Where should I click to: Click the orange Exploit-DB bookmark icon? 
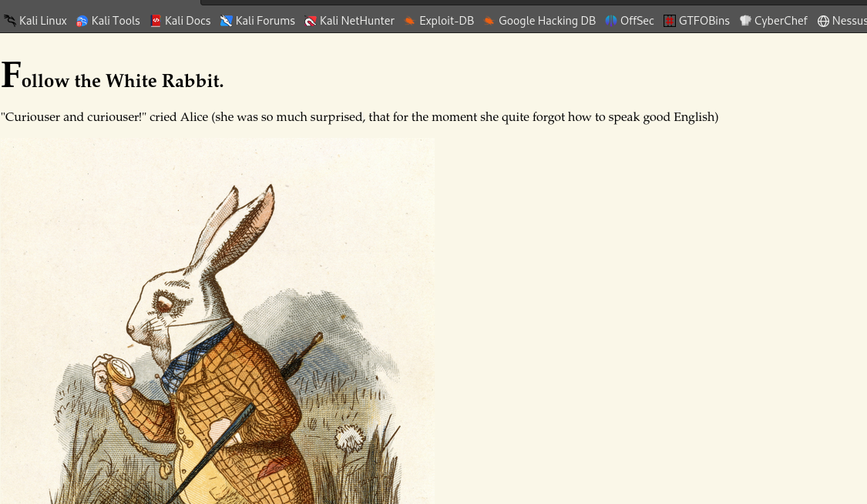(409, 21)
